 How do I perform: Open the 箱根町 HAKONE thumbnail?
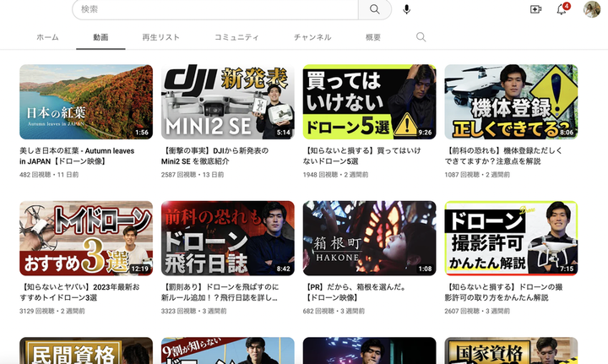tap(369, 238)
